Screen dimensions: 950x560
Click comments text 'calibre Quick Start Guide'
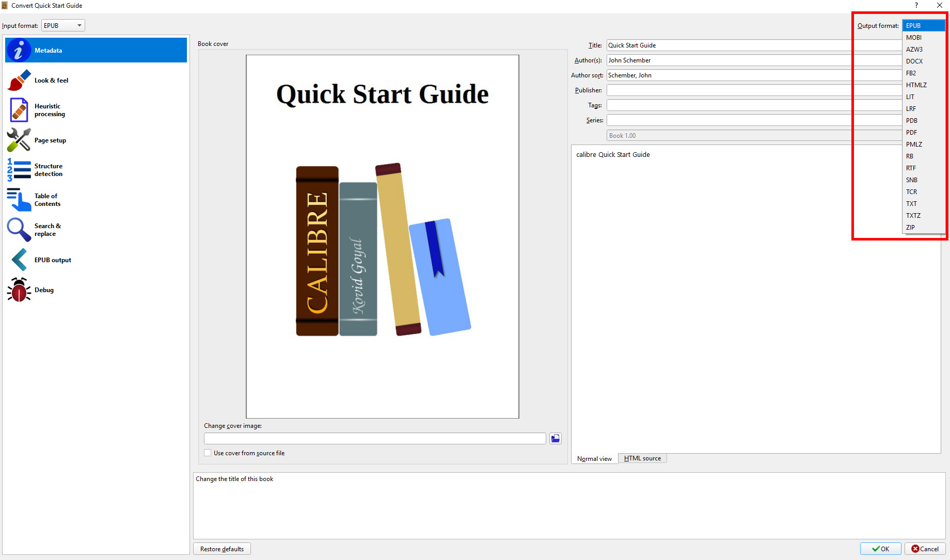pyautogui.click(x=613, y=154)
